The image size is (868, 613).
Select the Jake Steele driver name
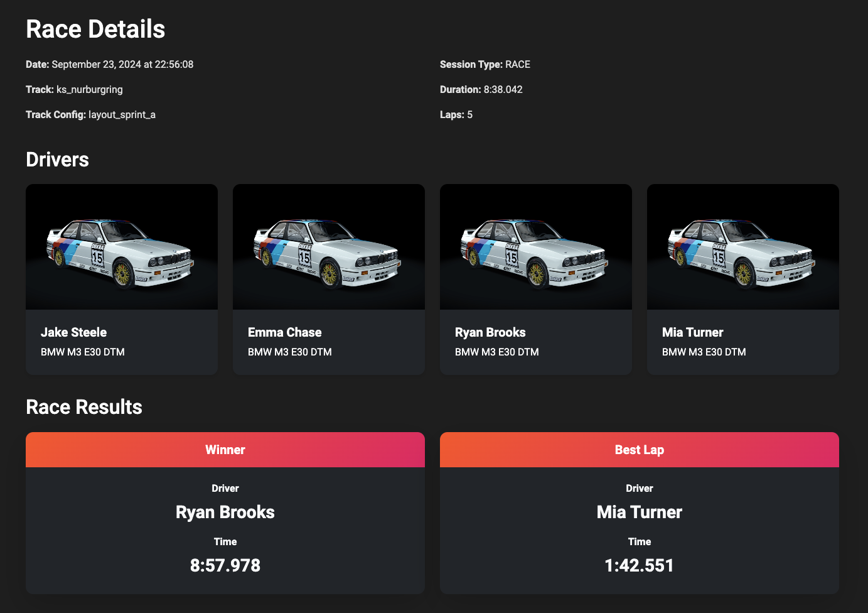click(73, 332)
